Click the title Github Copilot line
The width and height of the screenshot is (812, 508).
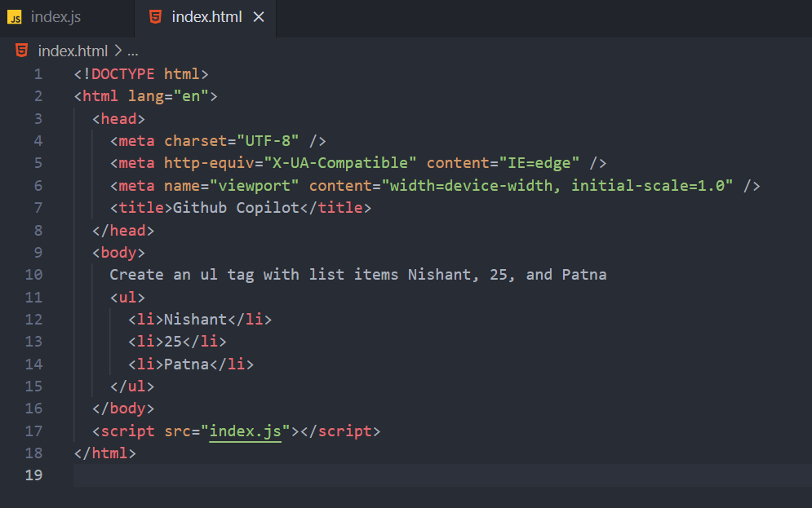click(240, 207)
